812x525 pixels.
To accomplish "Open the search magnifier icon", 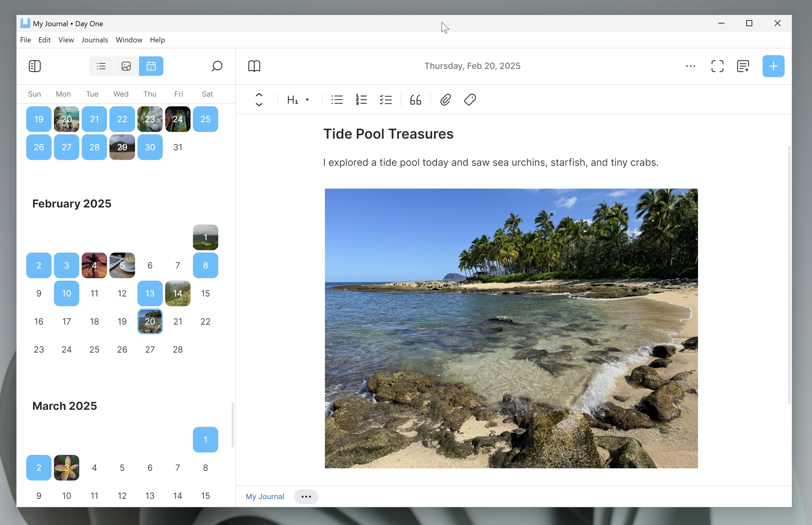I will click(x=217, y=66).
